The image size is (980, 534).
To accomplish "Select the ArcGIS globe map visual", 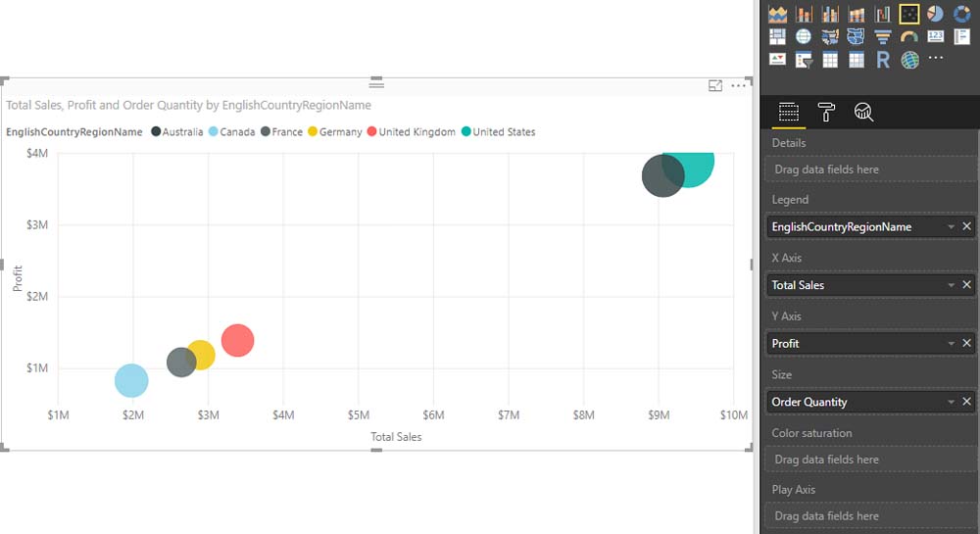I will tap(909, 61).
